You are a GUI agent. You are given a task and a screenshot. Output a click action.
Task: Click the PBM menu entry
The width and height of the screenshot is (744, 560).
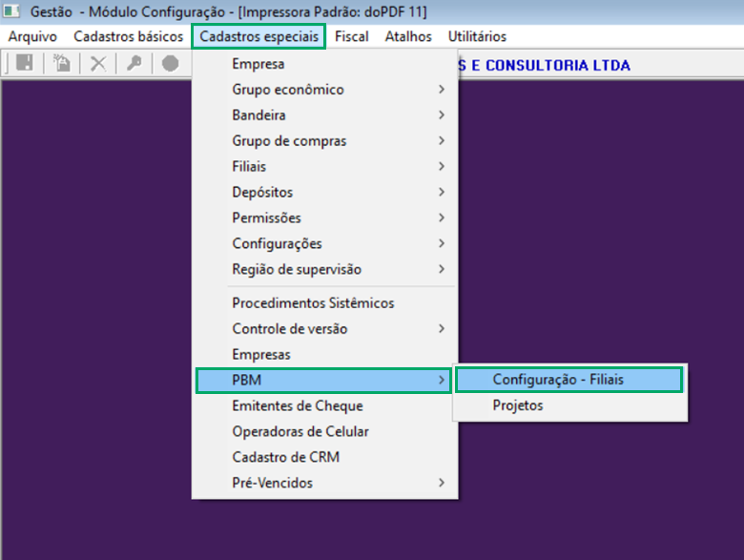pyautogui.click(x=323, y=380)
